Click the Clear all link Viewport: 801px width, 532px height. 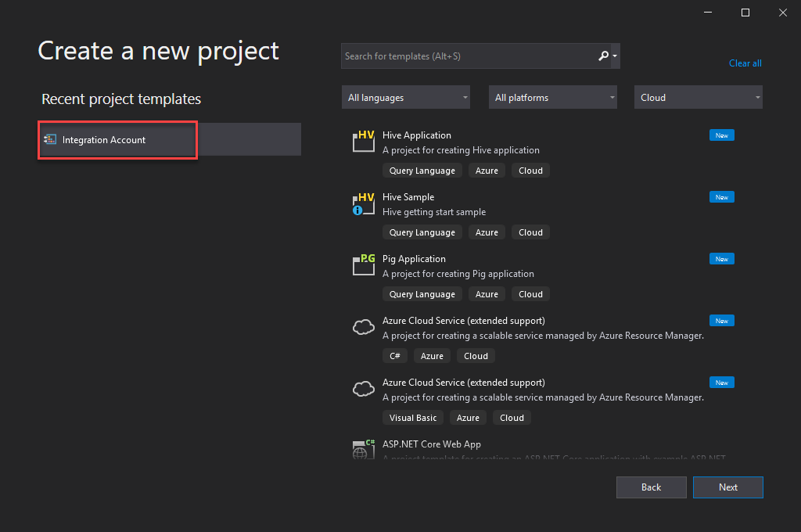coord(745,63)
